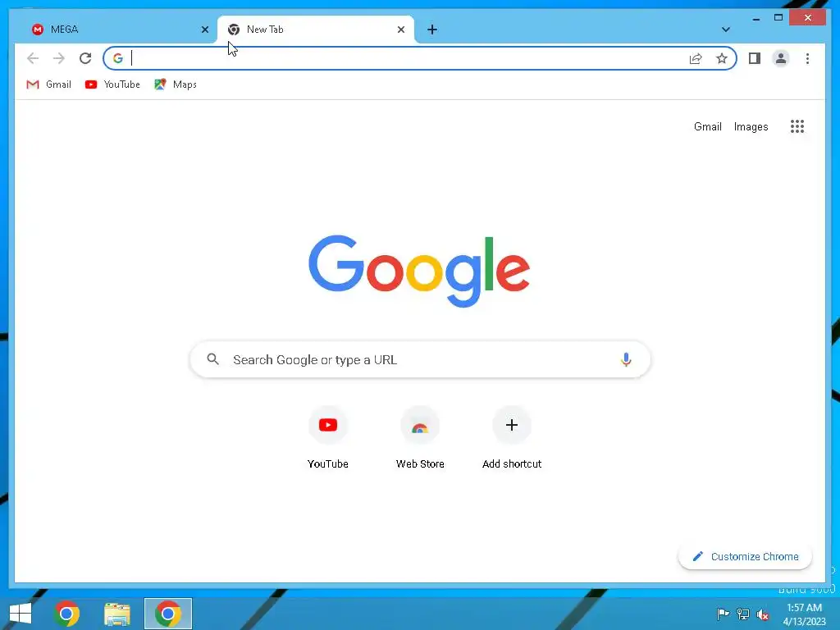Open the Google apps grid
Viewport: 840px width, 630px height.
click(x=797, y=126)
